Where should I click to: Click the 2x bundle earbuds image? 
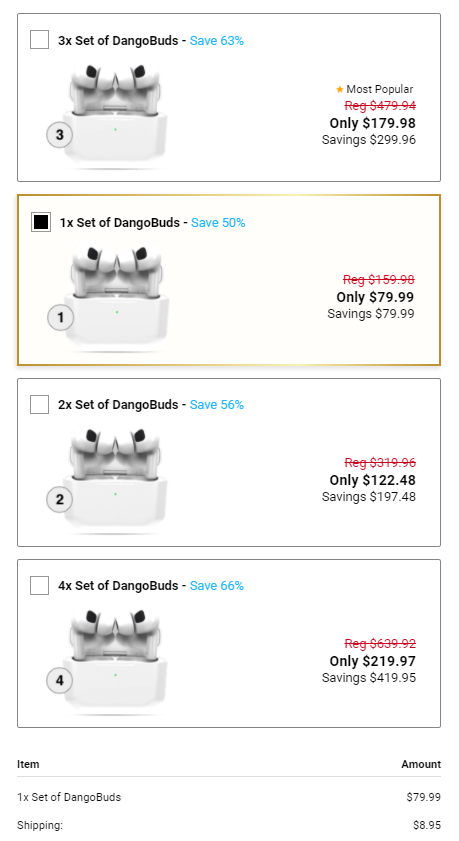[x=115, y=478]
